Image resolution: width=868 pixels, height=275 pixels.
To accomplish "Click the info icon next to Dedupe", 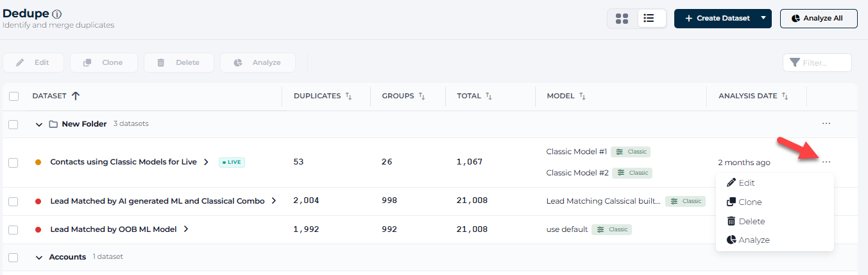I will pyautogui.click(x=57, y=14).
